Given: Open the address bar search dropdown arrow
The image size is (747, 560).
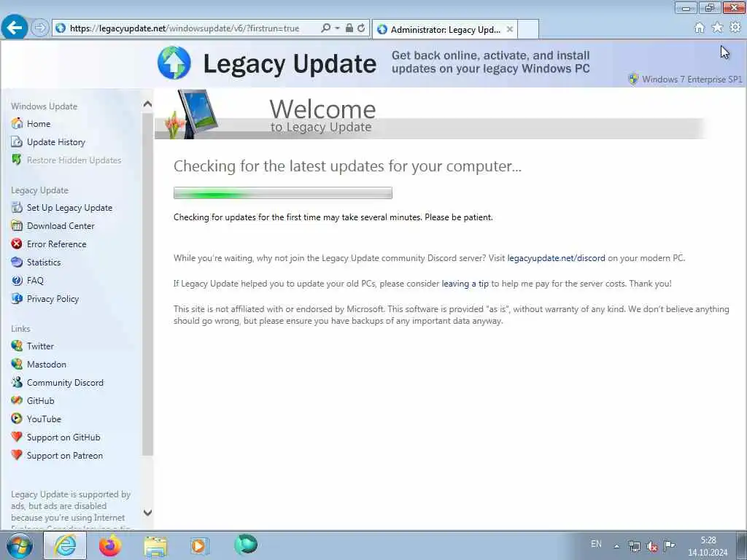Looking at the screenshot, I should pyautogui.click(x=337, y=28).
